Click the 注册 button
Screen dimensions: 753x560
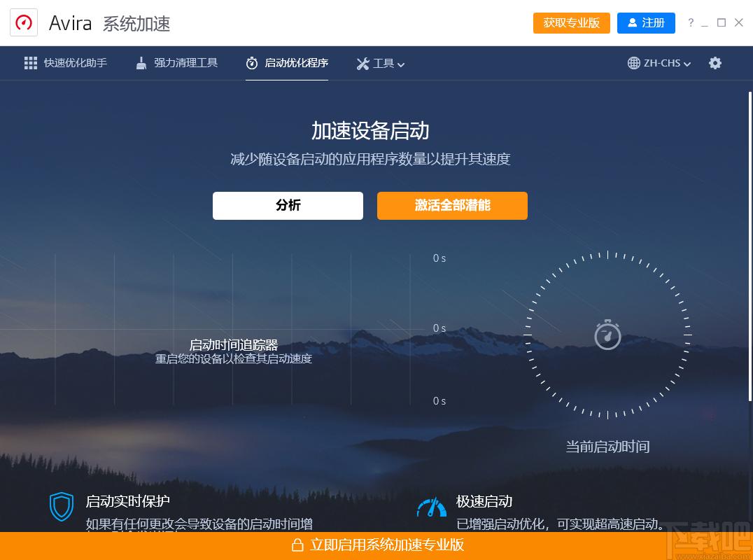[x=646, y=23]
